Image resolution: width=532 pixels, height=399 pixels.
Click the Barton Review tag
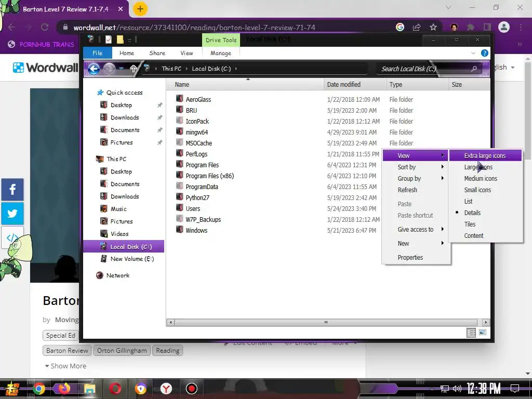tap(67, 351)
